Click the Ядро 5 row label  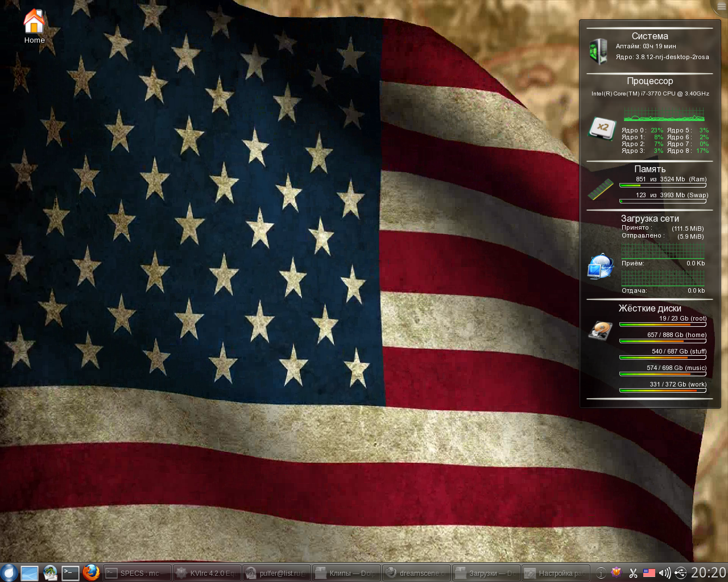(680, 130)
